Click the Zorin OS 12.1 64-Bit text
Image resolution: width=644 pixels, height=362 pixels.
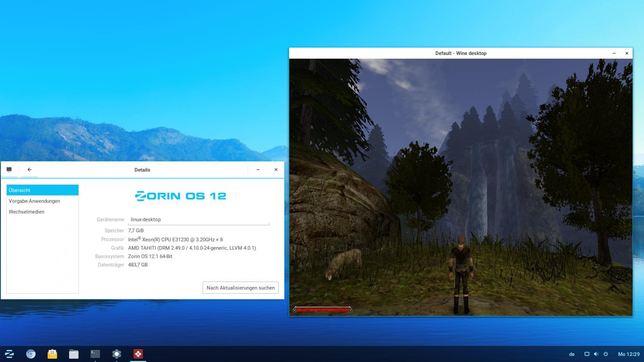[150, 256]
